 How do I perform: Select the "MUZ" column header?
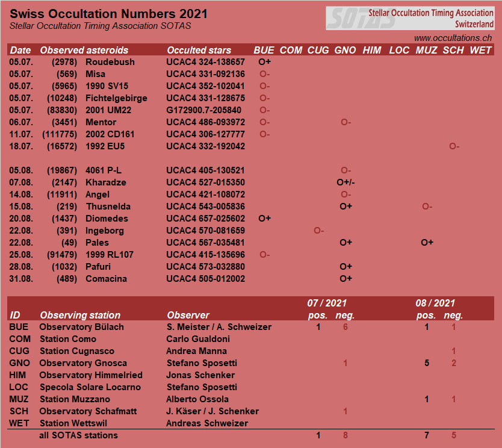coord(426,50)
